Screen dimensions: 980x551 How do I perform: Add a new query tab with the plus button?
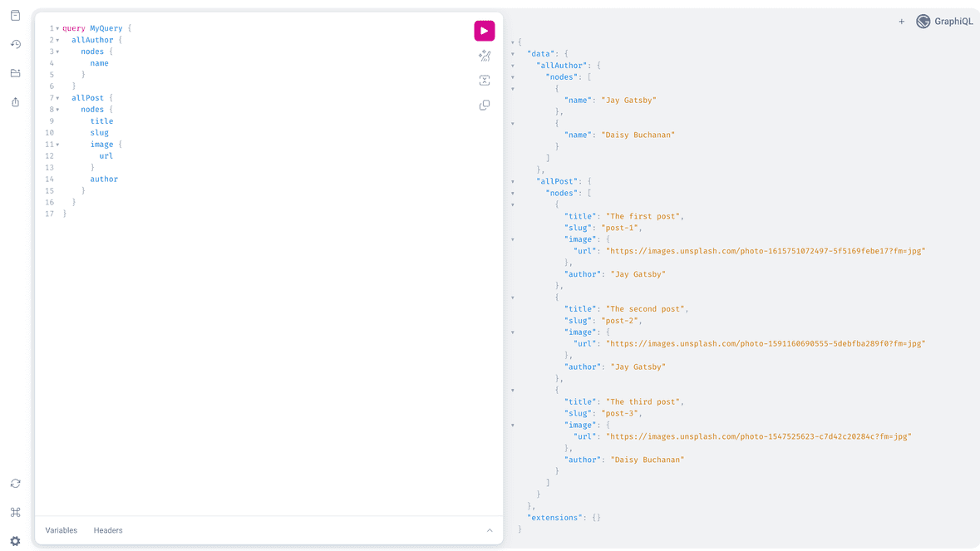pyautogui.click(x=901, y=22)
